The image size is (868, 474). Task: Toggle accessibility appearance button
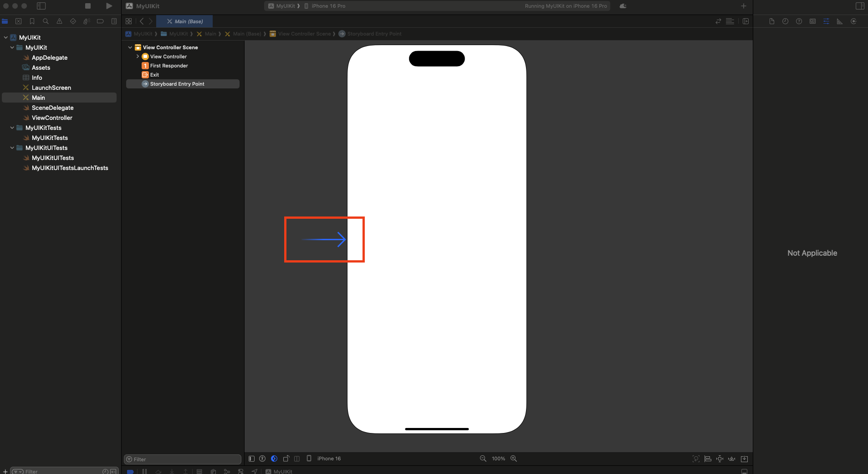[x=262, y=459]
